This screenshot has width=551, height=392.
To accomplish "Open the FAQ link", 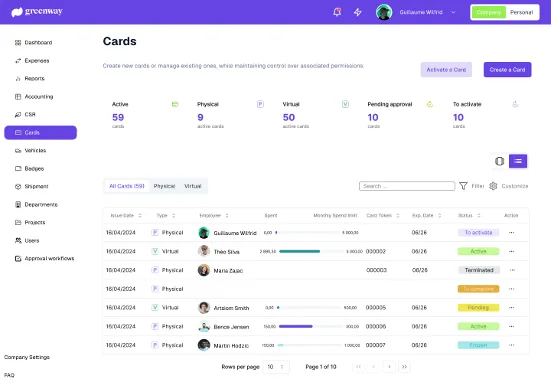I will pyautogui.click(x=9, y=375).
